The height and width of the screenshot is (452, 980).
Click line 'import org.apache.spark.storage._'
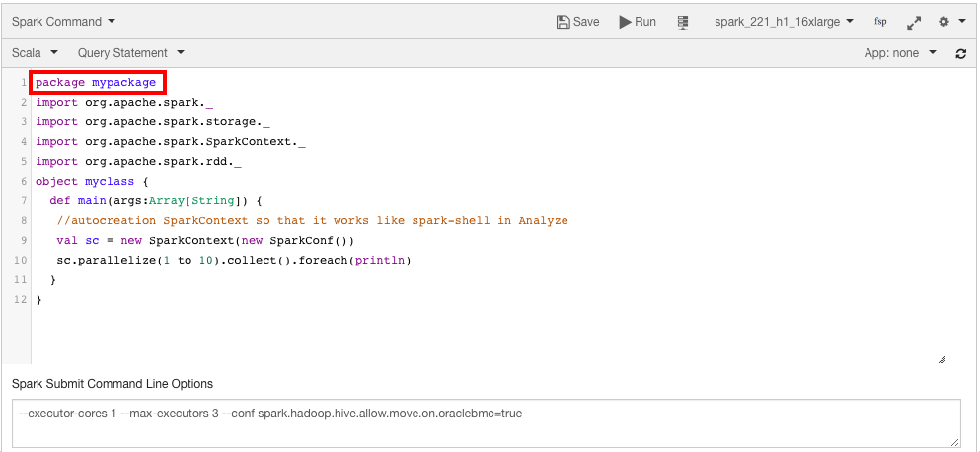point(153,122)
